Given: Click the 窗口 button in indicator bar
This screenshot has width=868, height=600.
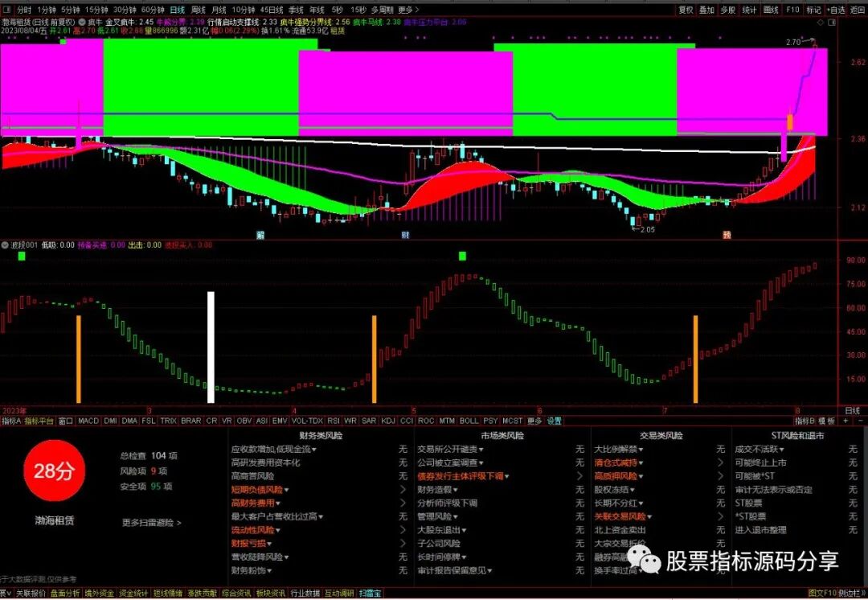Looking at the screenshot, I should tap(65, 421).
